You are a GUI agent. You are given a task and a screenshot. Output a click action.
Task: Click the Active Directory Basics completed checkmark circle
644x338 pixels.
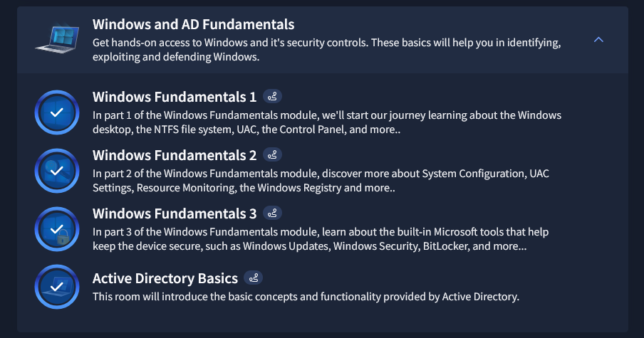click(57, 287)
